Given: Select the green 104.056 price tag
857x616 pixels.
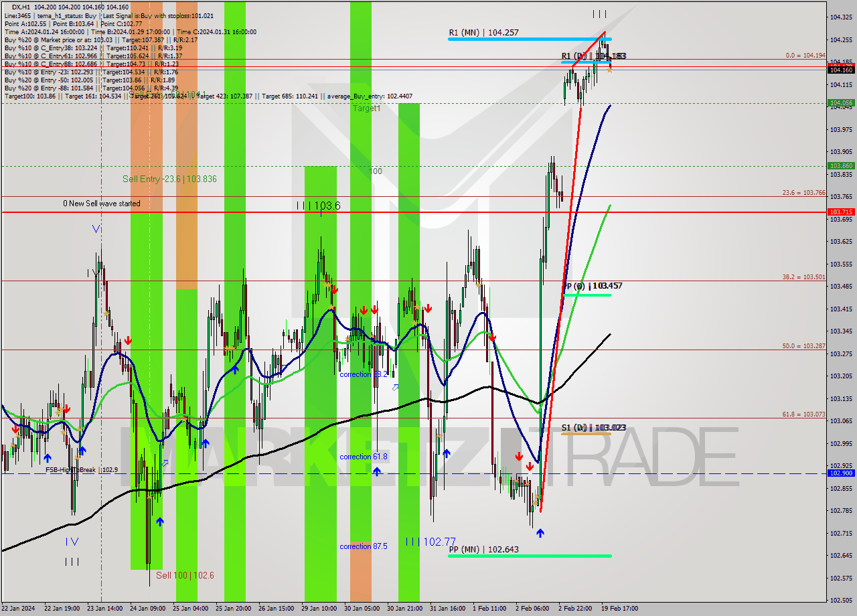Looking at the screenshot, I should coord(841,103).
